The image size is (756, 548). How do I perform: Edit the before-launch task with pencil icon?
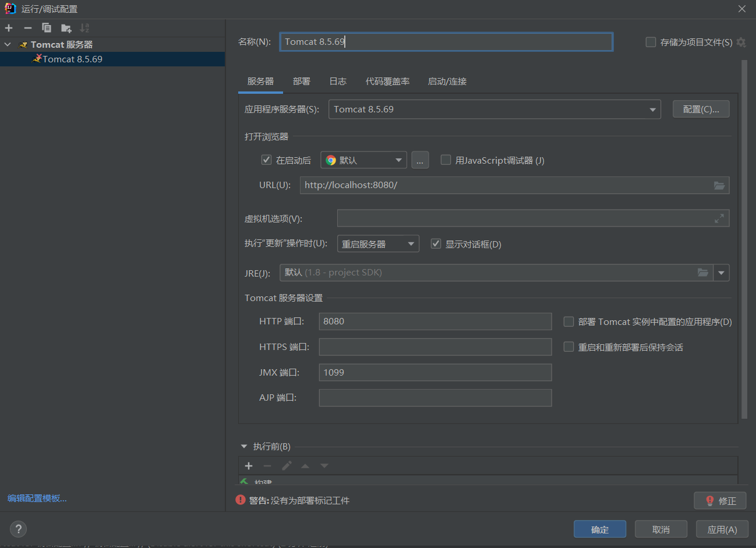287,466
